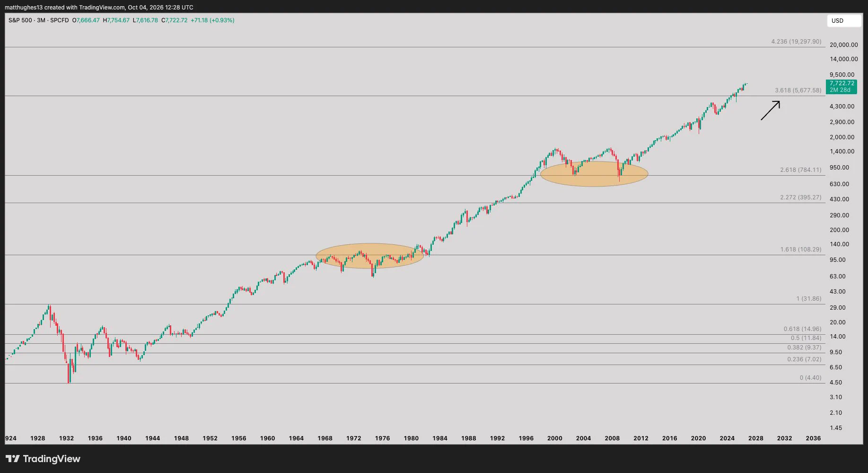The width and height of the screenshot is (868, 473).
Task: Select the 0 (4.40) Fibonacci label
Action: coord(810,378)
